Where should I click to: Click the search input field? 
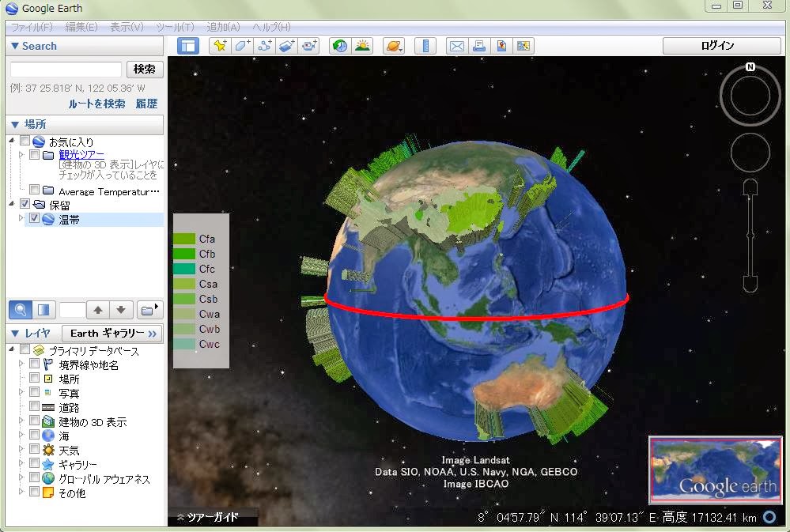point(66,70)
